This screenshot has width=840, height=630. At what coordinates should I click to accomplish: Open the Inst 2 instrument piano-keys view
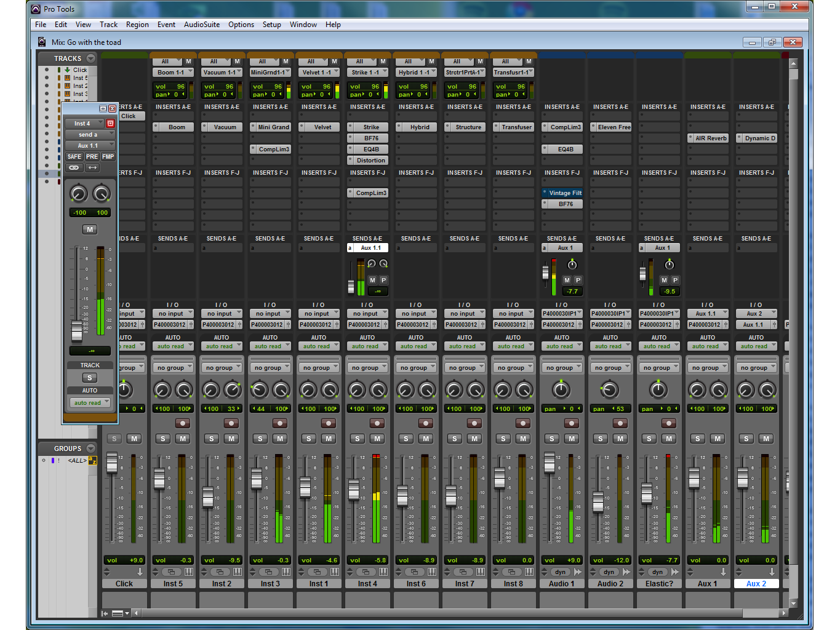pos(237,572)
